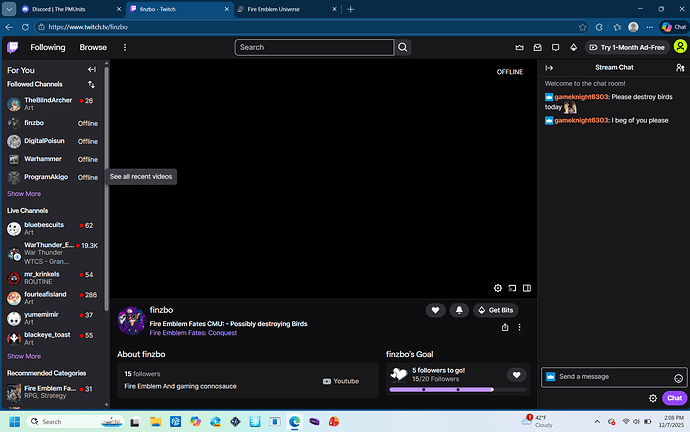Open player settings gear icon
This screenshot has width=690, height=432.
pos(497,287)
